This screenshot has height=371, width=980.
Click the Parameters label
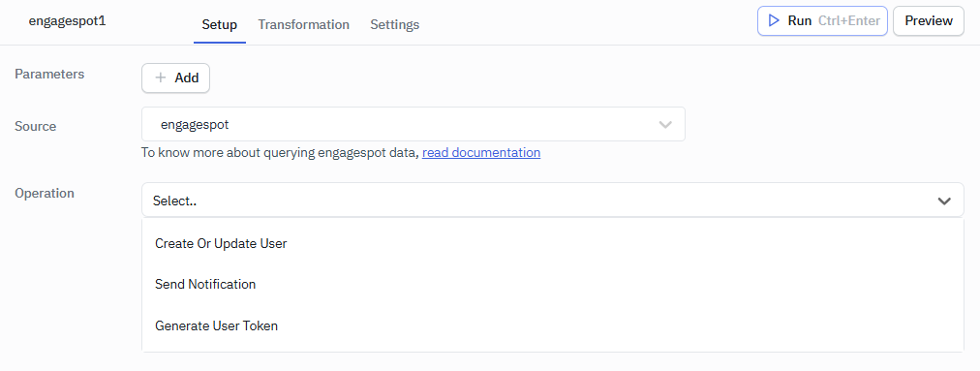[49, 74]
